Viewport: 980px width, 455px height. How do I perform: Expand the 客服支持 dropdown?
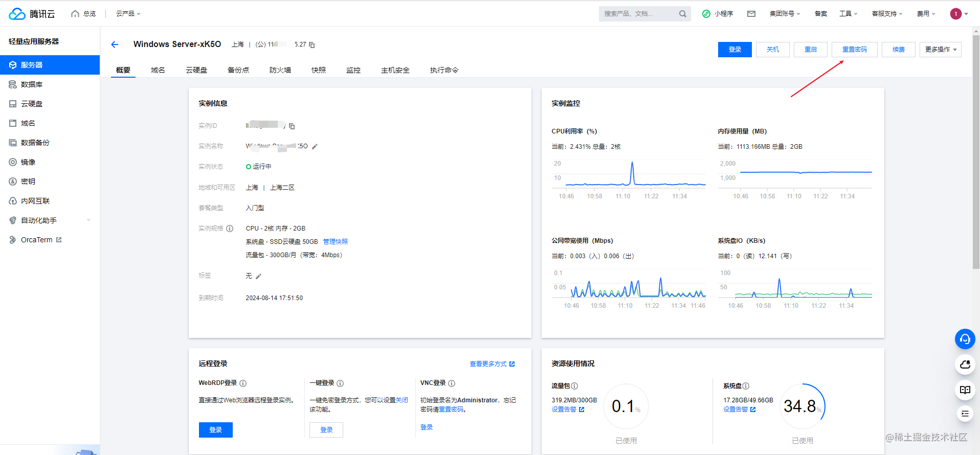coord(887,14)
